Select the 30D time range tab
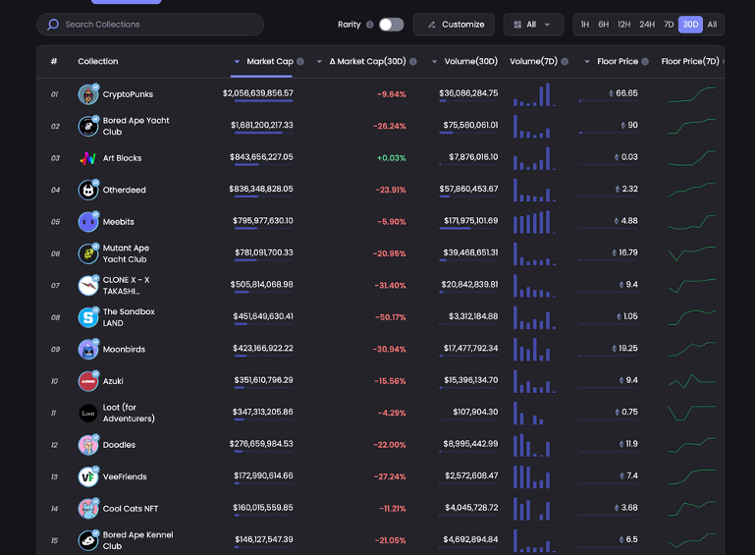This screenshot has width=756, height=556. (x=690, y=25)
